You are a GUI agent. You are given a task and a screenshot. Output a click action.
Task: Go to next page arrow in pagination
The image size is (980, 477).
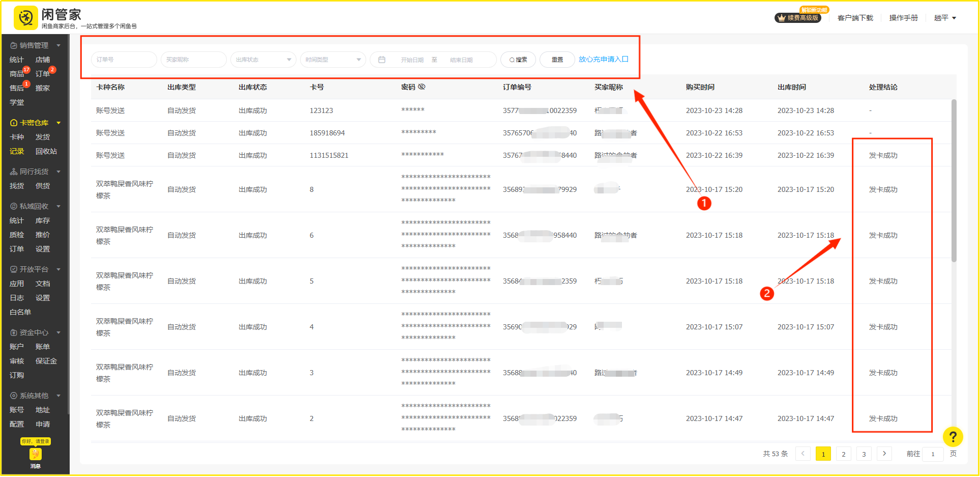(884, 454)
